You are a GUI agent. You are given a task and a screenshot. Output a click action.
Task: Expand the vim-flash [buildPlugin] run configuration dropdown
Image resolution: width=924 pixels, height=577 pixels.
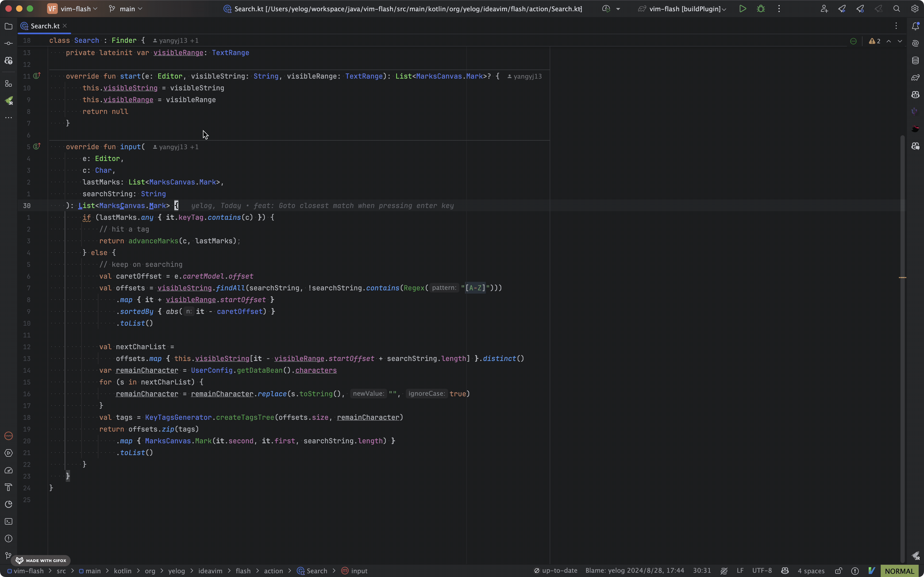coord(684,9)
